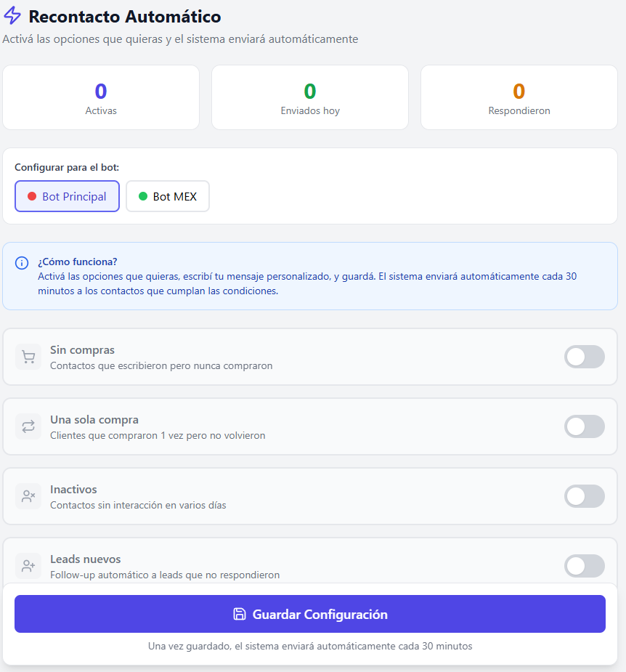Click the shopping cart icon on Sin compras
This screenshot has width=626, height=672.
point(28,357)
